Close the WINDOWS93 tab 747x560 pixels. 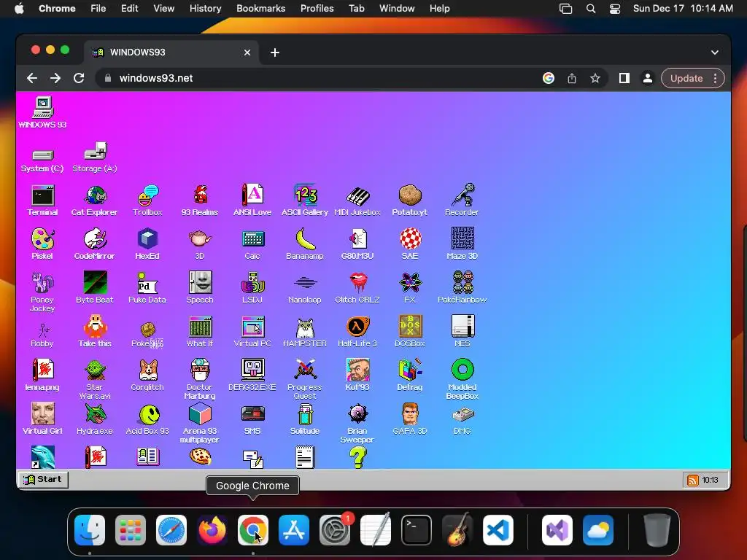(247, 52)
